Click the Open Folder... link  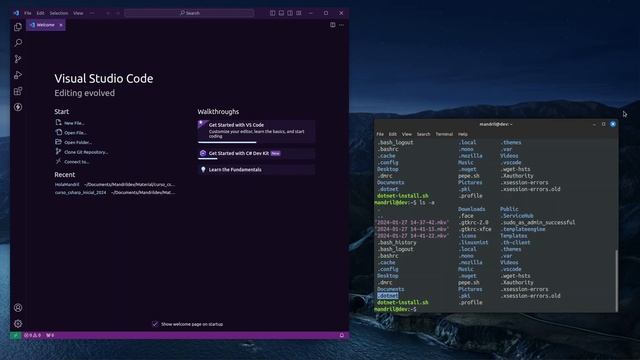tap(78, 142)
